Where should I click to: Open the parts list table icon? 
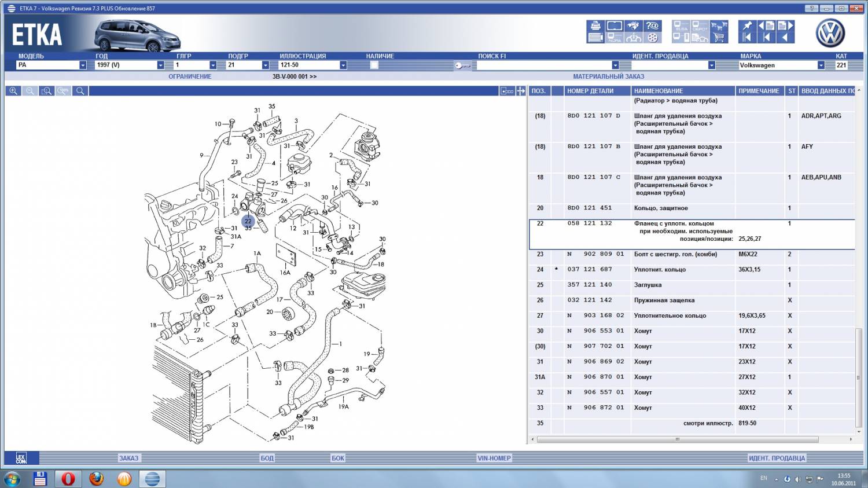595,38
